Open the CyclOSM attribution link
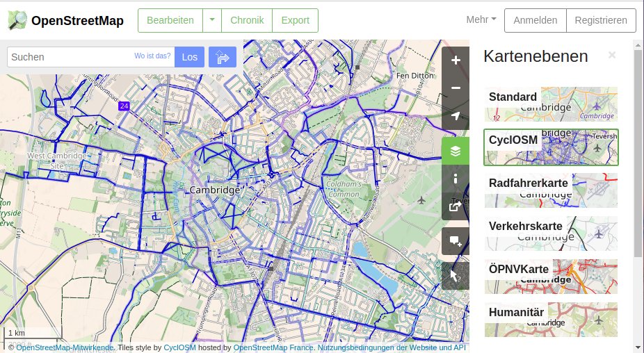Image resolution: width=644 pixels, height=353 pixels. 179,347
